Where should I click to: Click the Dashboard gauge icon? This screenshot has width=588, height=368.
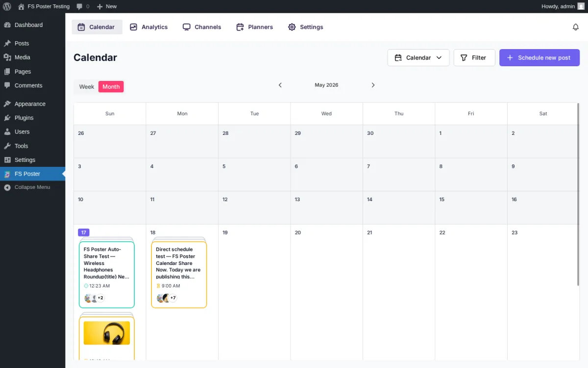click(7, 25)
